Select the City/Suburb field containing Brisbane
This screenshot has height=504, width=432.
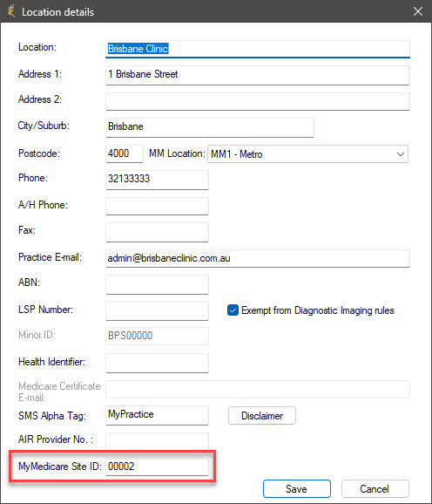pyautogui.click(x=210, y=127)
